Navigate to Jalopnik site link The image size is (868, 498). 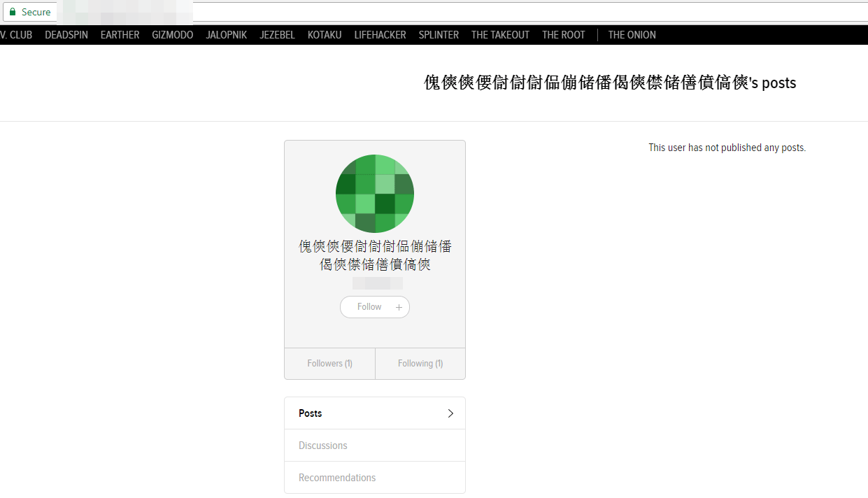[x=227, y=35]
